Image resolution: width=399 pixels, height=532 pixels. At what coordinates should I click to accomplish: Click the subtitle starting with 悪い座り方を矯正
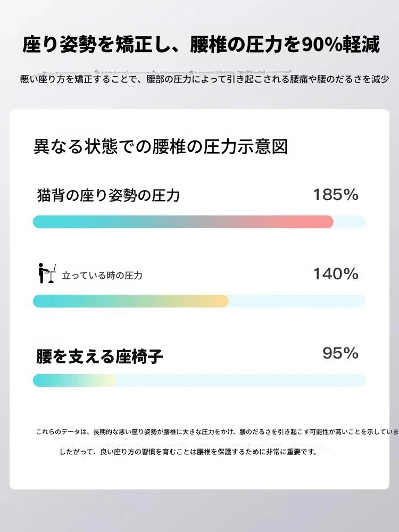click(204, 79)
